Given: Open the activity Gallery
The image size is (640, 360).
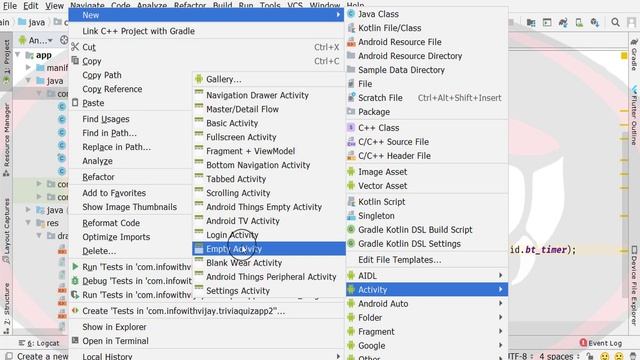Looking at the screenshot, I should [x=269, y=79].
